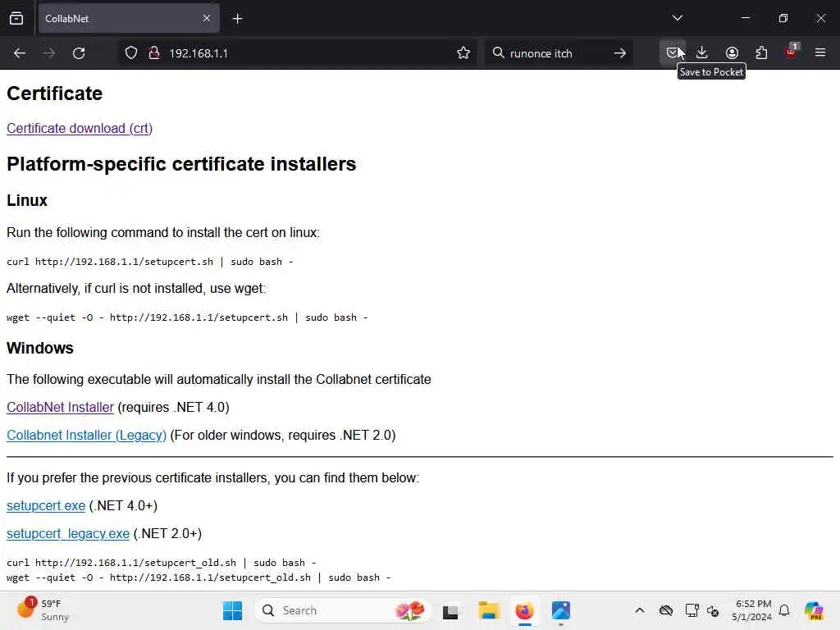Open the Extensions menu

coord(761,52)
